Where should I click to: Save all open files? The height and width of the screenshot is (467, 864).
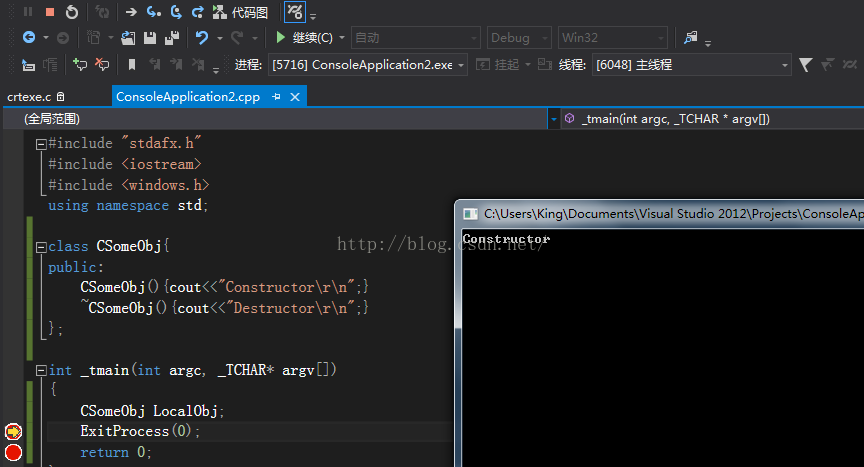point(172,37)
